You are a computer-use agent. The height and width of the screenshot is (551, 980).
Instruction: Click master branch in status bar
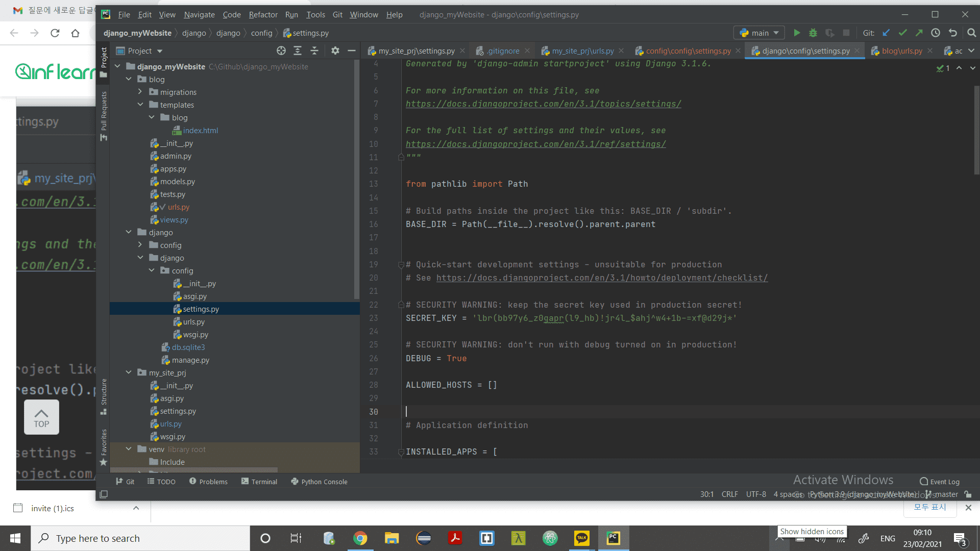[x=942, y=494]
